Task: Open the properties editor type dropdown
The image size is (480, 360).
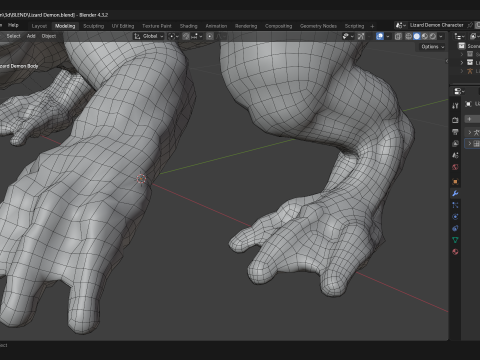Action: click(x=459, y=91)
